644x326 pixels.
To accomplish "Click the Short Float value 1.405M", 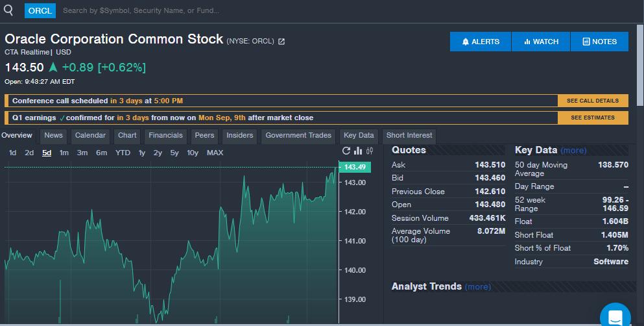I will click(x=614, y=235).
